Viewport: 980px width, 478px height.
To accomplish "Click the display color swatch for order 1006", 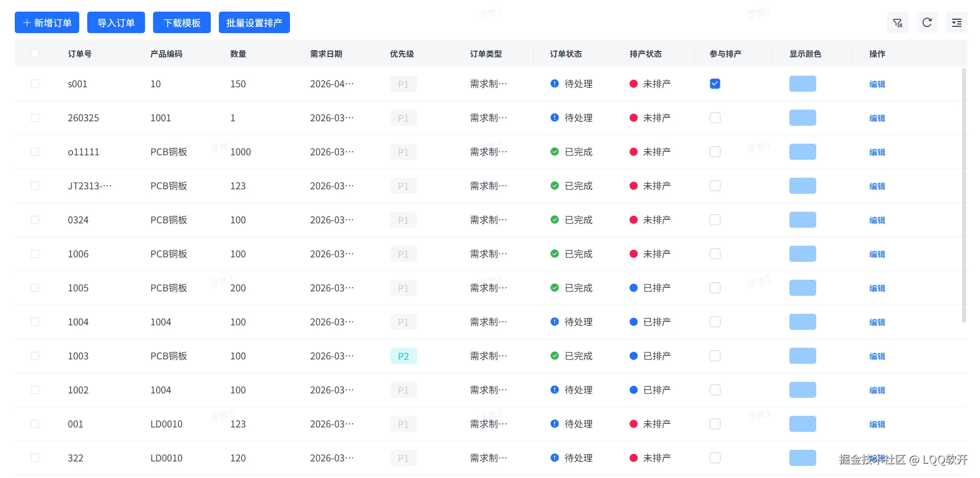I will pos(802,254).
